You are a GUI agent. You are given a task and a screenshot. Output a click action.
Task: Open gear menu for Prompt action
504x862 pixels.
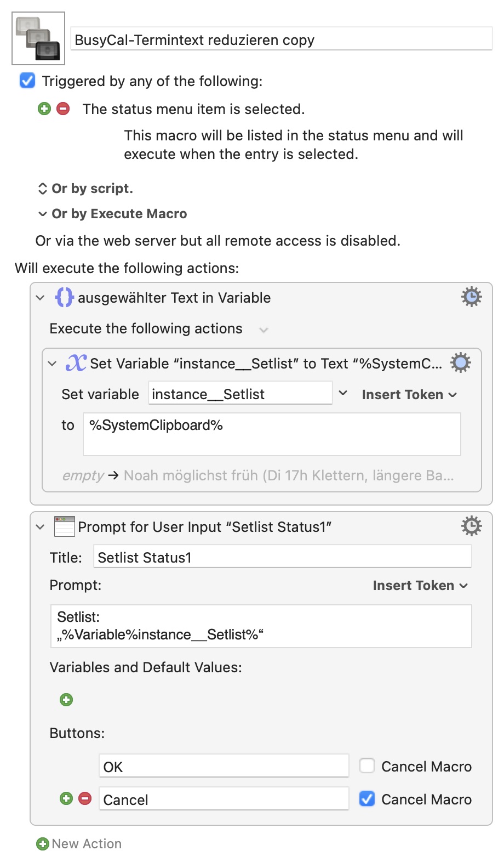click(471, 526)
